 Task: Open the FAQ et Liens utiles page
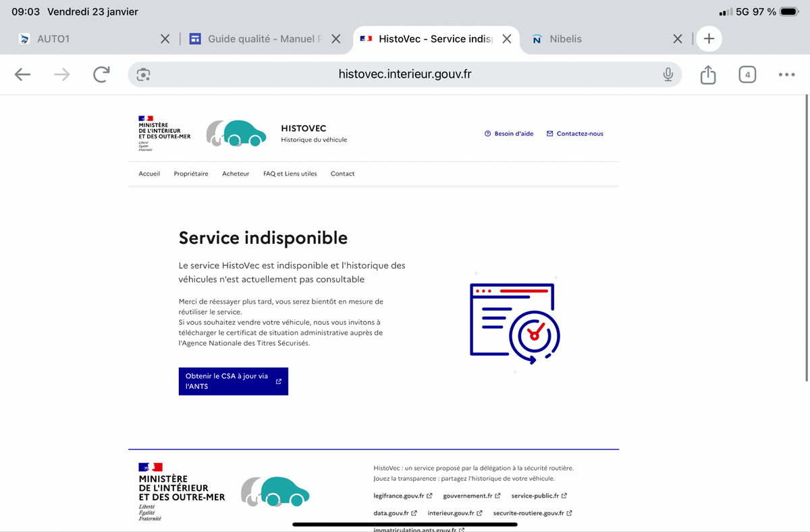pos(290,174)
